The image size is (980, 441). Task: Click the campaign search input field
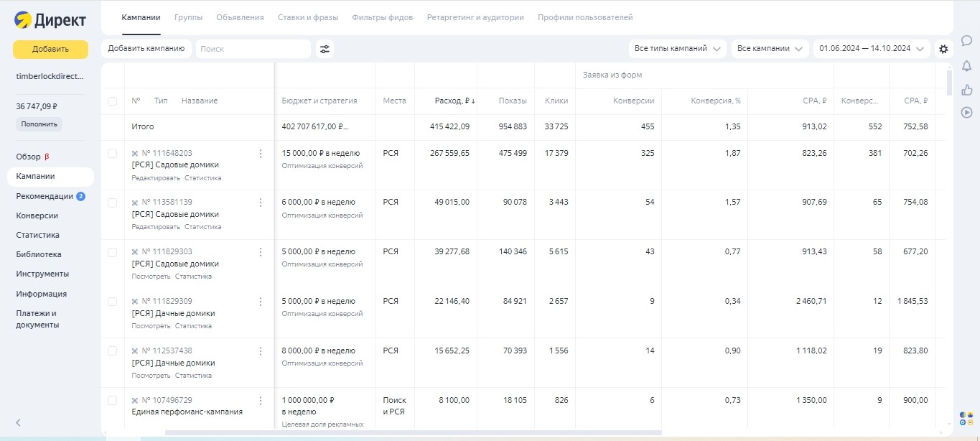pyautogui.click(x=253, y=49)
